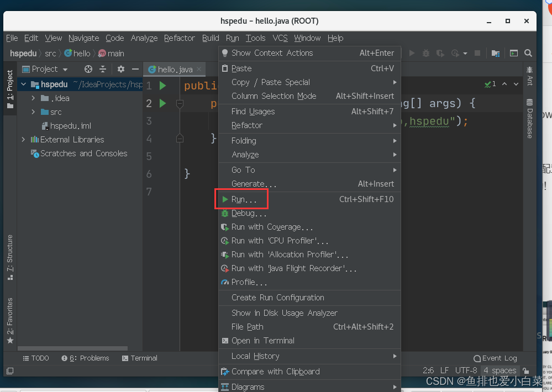Click the toolbar Run play icon
Image resolution: width=552 pixels, height=392 pixels.
pyautogui.click(x=412, y=53)
